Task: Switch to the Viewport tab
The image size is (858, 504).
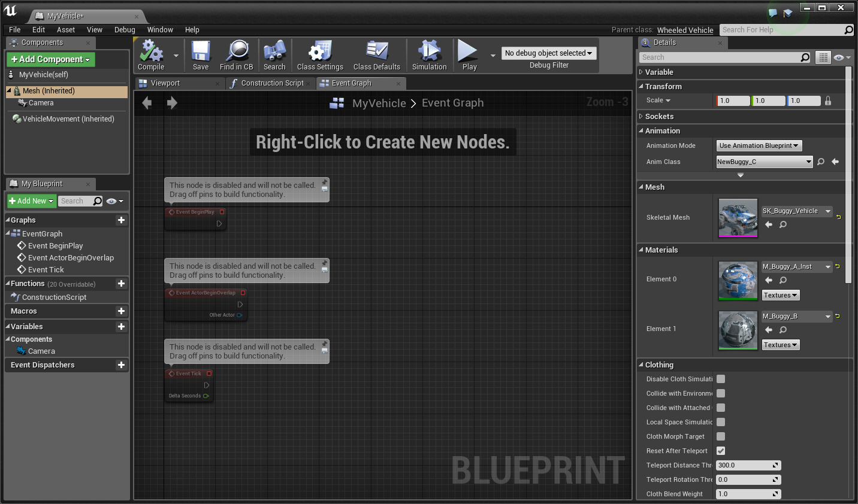Action: click(x=165, y=83)
